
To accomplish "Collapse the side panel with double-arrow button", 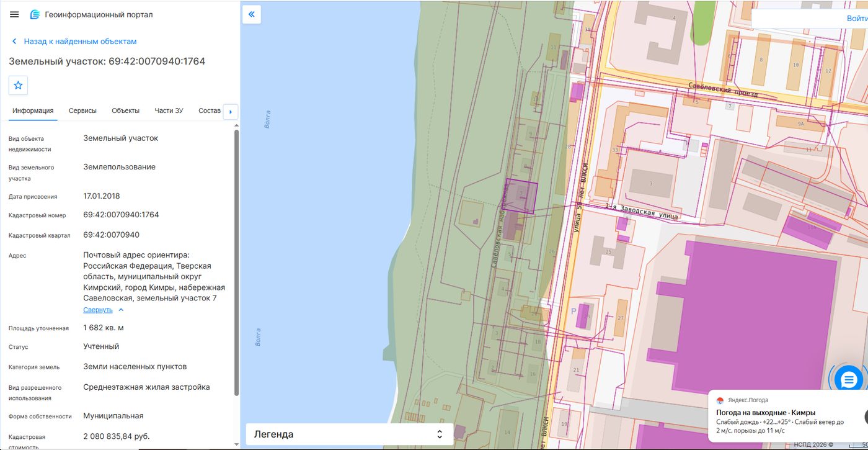I will coord(252,14).
